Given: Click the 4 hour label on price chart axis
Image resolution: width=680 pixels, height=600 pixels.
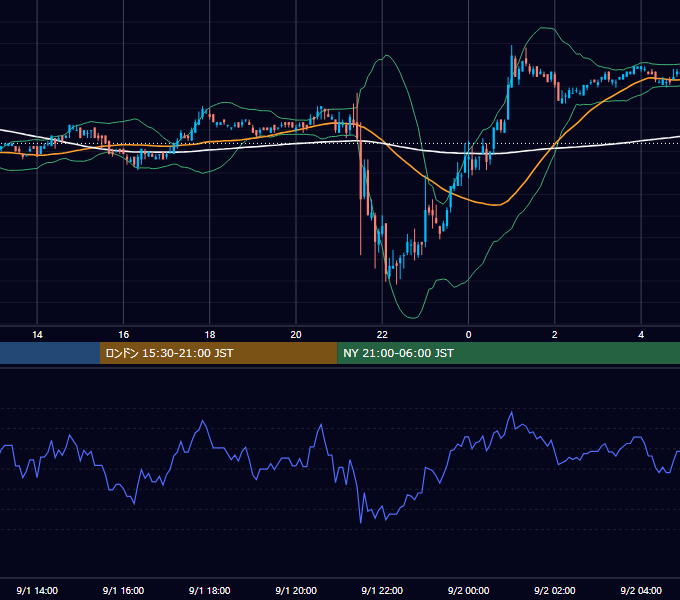Looking at the screenshot, I should (641, 335).
